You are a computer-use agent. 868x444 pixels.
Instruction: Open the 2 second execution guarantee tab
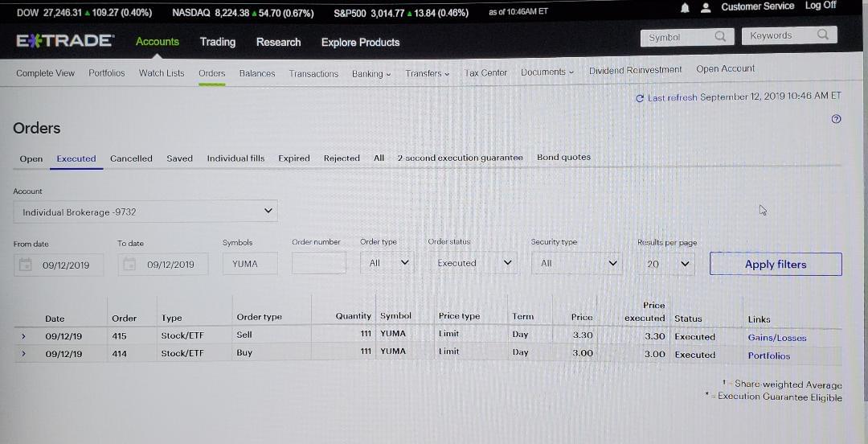click(x=460, y=158)
